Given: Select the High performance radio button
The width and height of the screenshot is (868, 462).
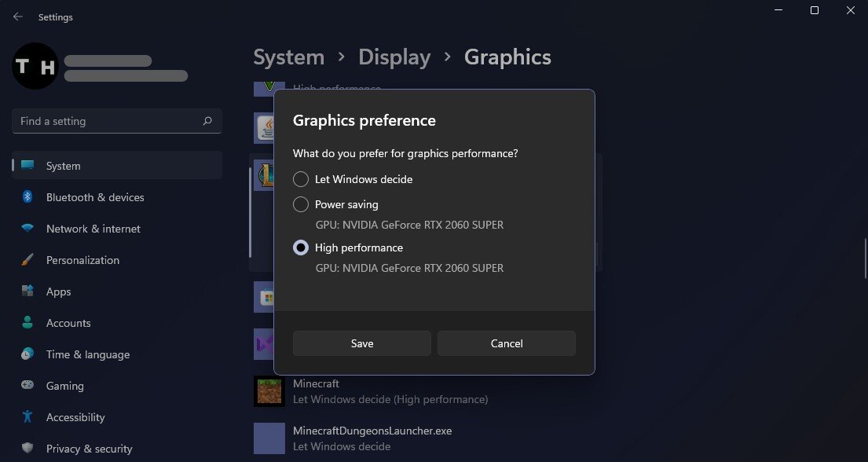Looking at the screenshot, I should click(x=301, y=247).
